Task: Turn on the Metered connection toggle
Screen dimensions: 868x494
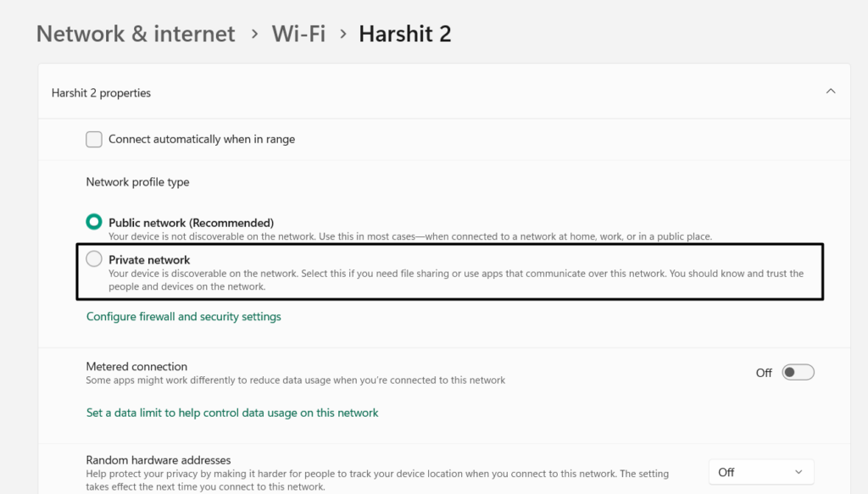Action: click(x=798, y=372)
